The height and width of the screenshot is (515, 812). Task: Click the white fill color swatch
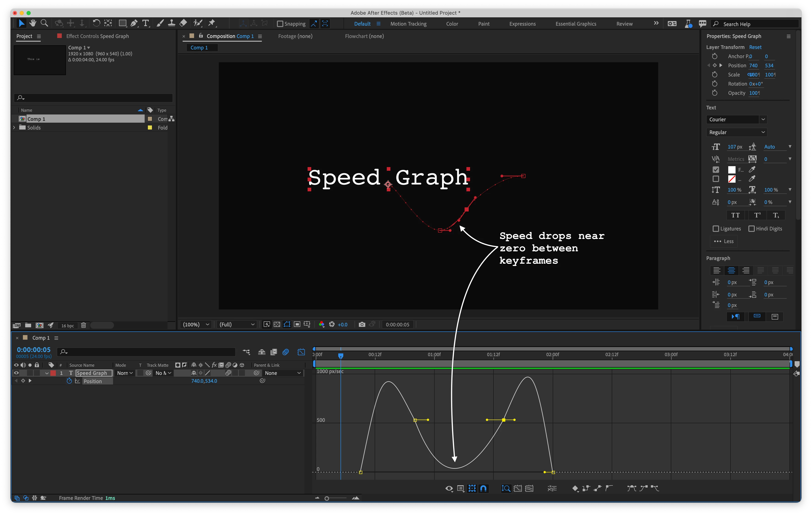731,170
